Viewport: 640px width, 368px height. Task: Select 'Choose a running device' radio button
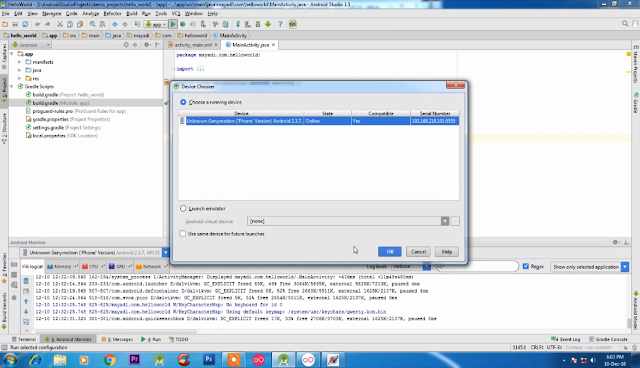(183, 102)
